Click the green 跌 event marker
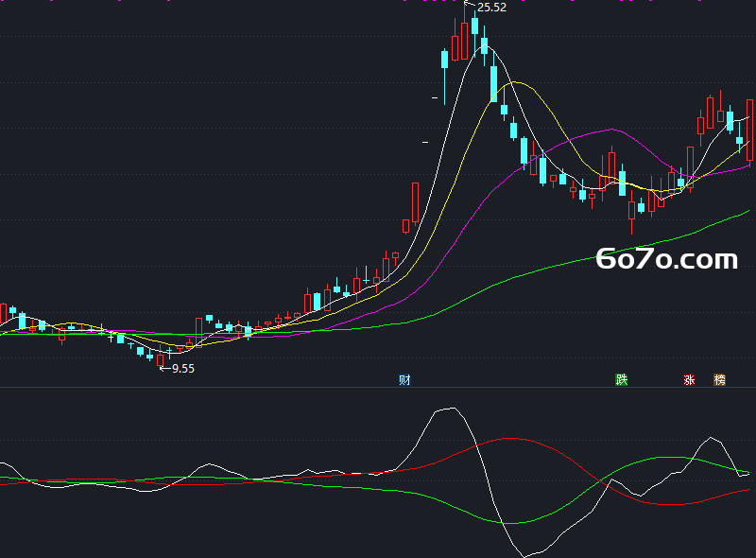756x558 pixels. 622,380
